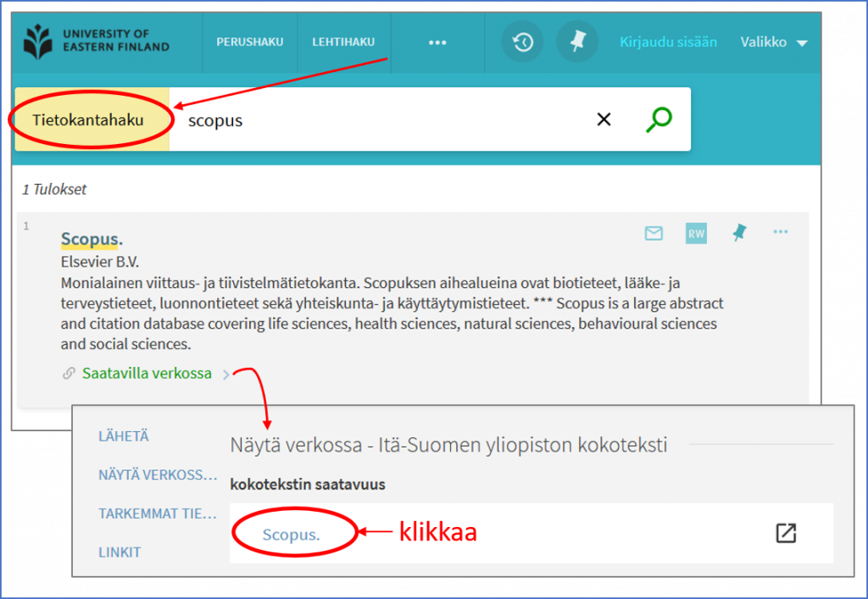Export Scopus record to RefWorks (RW) icon
Viewport: 868px width, 599px height.
coord(697,233)
